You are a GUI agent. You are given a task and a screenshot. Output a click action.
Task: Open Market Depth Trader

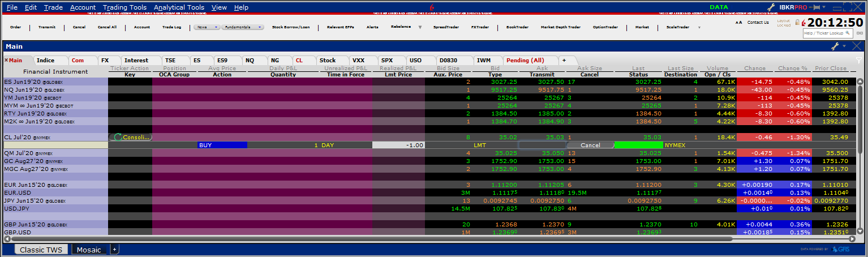[x=561, y=27]
